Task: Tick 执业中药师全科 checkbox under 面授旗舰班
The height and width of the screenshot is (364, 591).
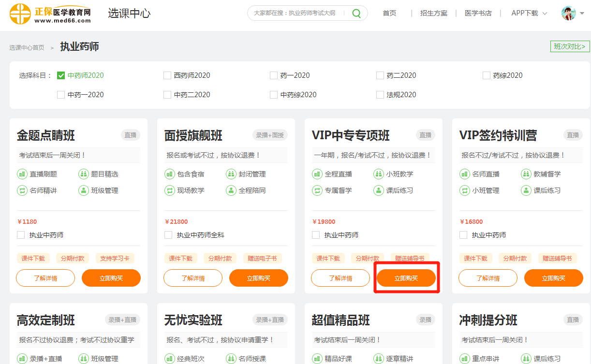Action: (x=168, y=235)
